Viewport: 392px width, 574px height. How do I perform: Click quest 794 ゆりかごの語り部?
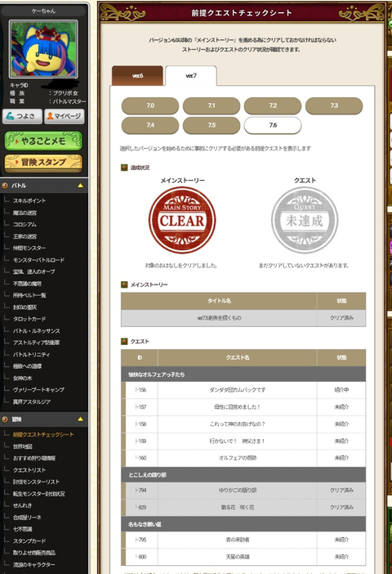pos(238,490)
